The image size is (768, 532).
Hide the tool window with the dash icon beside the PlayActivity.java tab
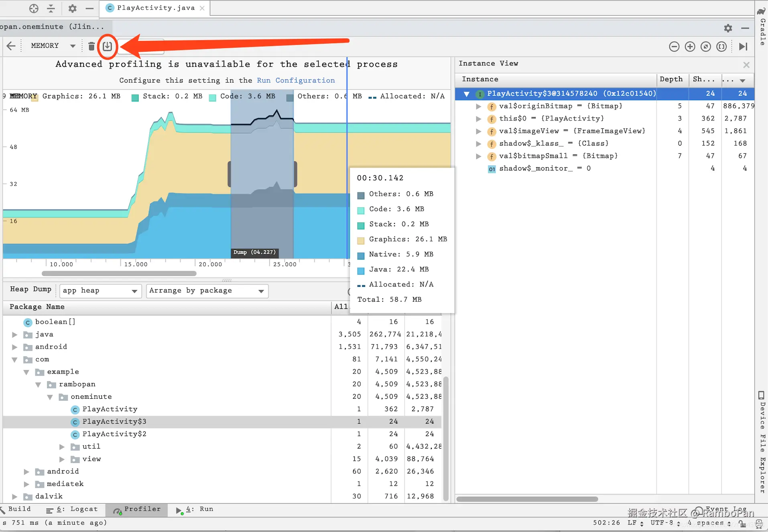tap(89, 8)
